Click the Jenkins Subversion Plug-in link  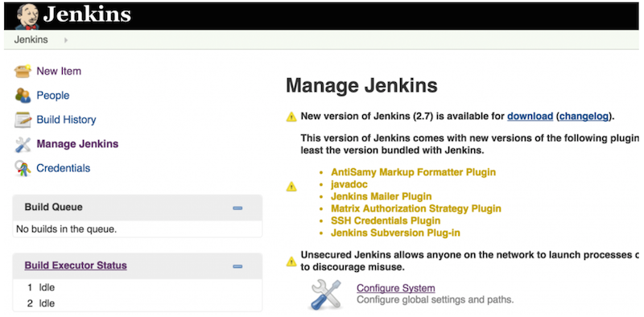[x=395, y=233]
